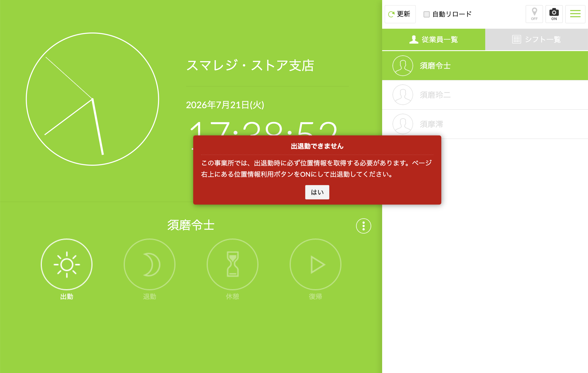Select employee 須磨玲二 in the list
This screenshot has height=373, width=588.
[x=485, y=95]
